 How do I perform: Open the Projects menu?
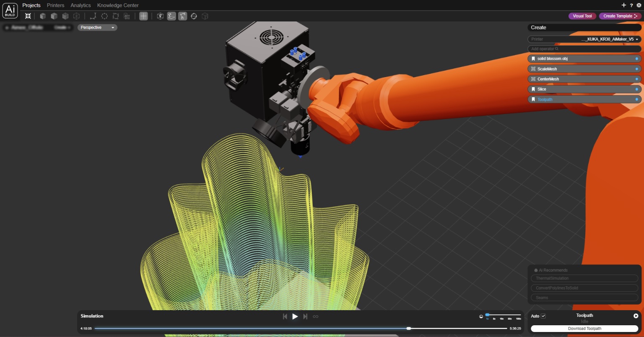point(31,5)
